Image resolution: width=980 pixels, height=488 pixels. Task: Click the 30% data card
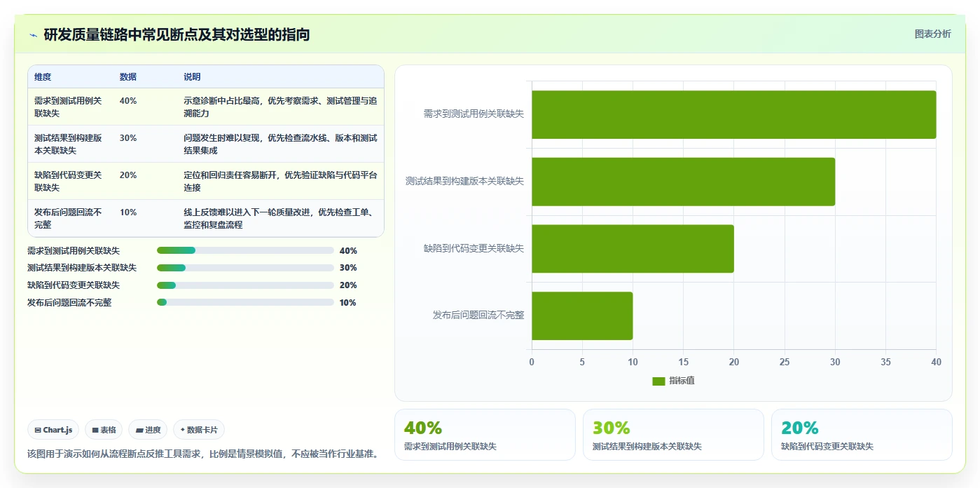click(673, 435)
